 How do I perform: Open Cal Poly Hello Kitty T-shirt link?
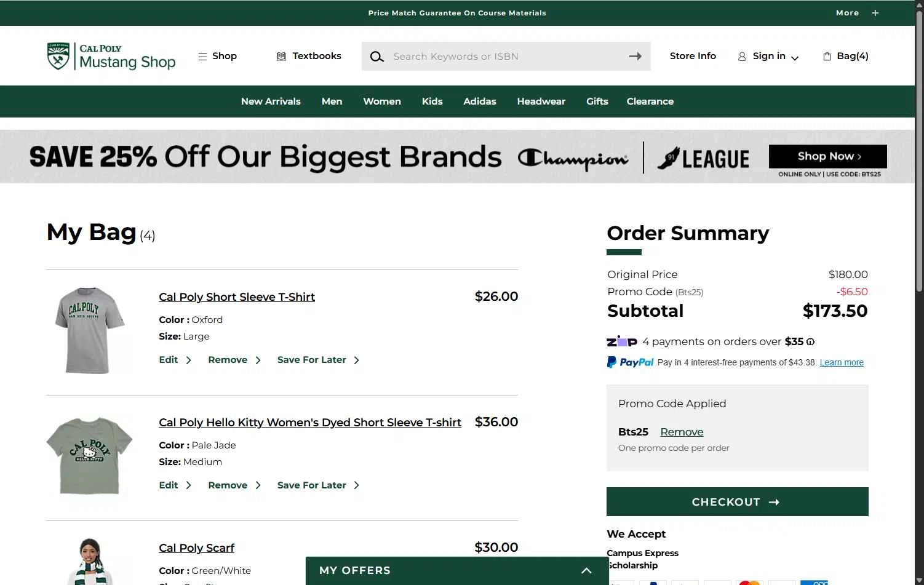click(310, 423)
